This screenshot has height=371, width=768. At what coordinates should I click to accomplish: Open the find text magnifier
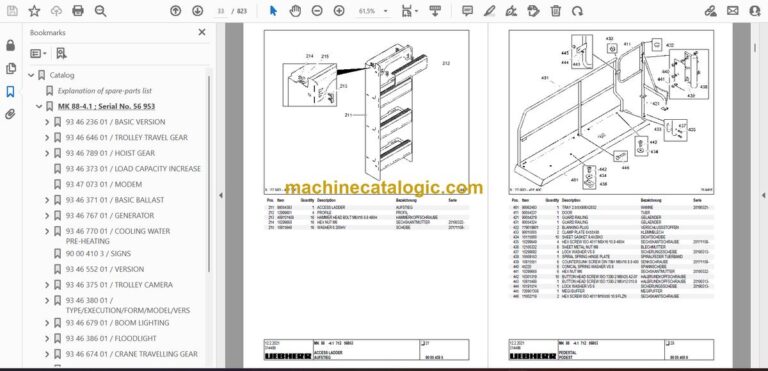coord(100,11)
